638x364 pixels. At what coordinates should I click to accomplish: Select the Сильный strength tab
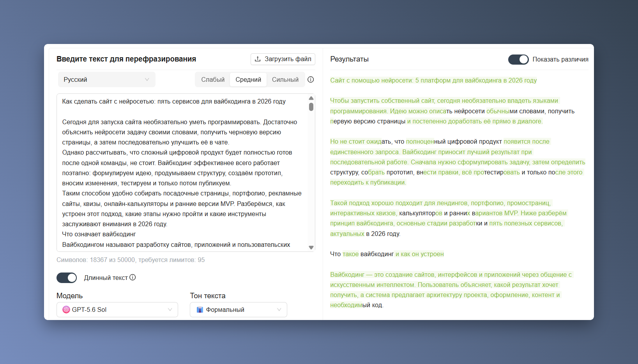(285, 79)
